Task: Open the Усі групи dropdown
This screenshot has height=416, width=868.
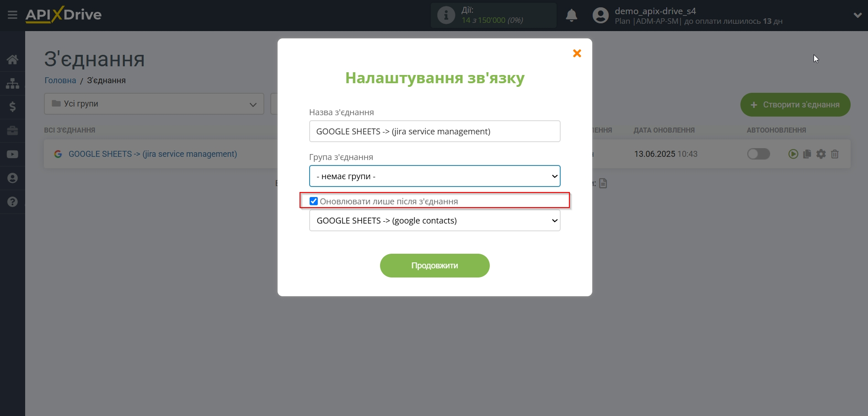Action: (154, 104)
